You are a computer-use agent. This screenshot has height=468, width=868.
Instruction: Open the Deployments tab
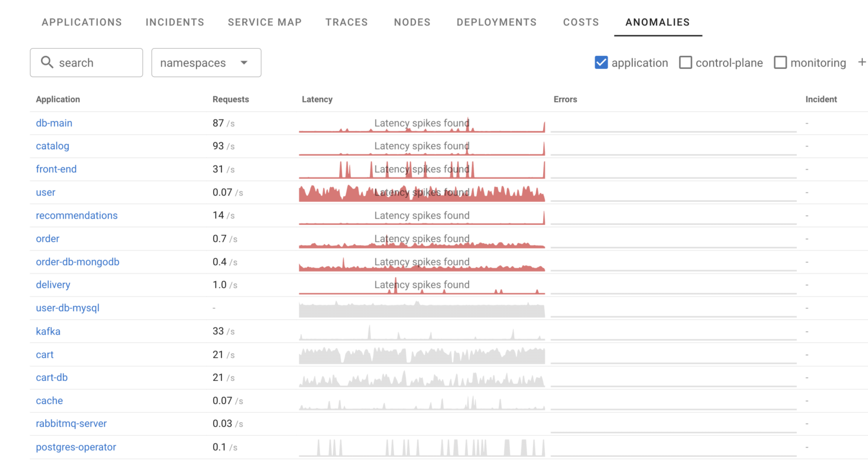(497, 22)
